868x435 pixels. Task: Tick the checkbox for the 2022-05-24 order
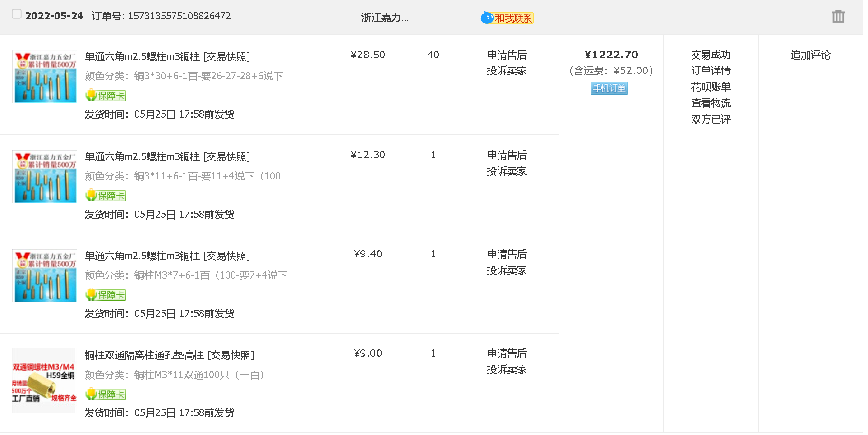pos(17,14)
